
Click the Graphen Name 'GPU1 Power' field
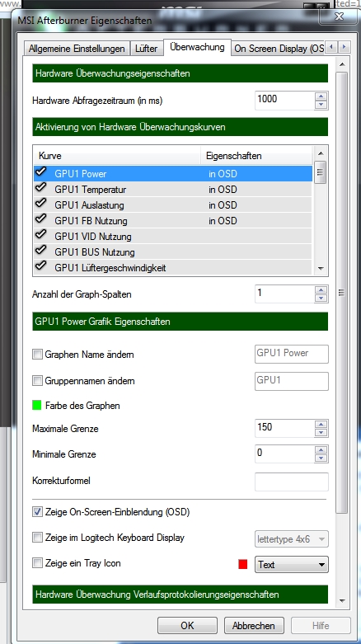292,354
